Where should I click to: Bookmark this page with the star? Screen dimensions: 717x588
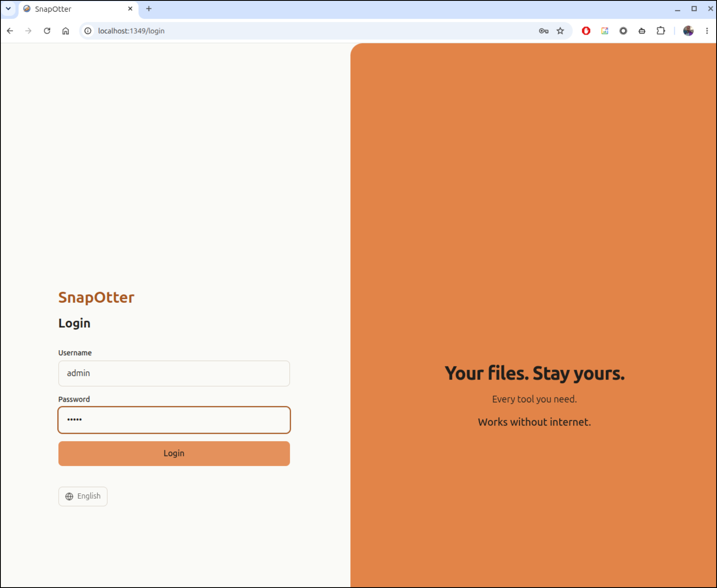(x=560, y=31)
